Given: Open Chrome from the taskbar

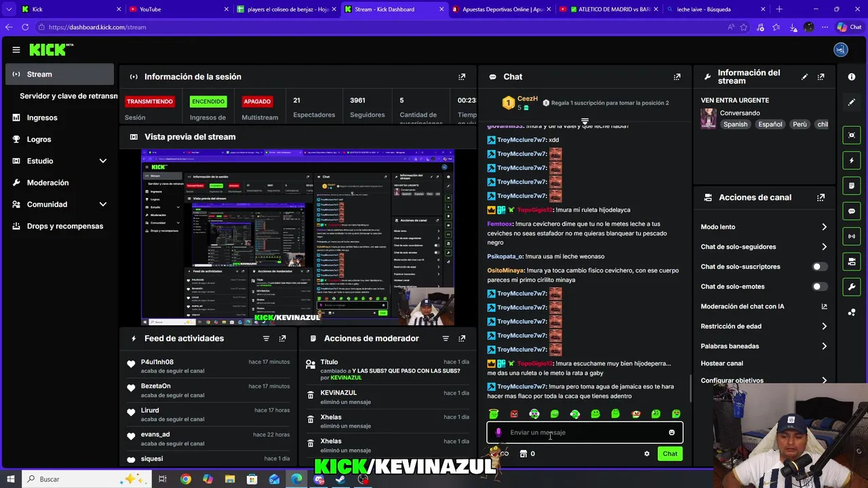Looking at the screenshot, I should [x=185, y=479].
